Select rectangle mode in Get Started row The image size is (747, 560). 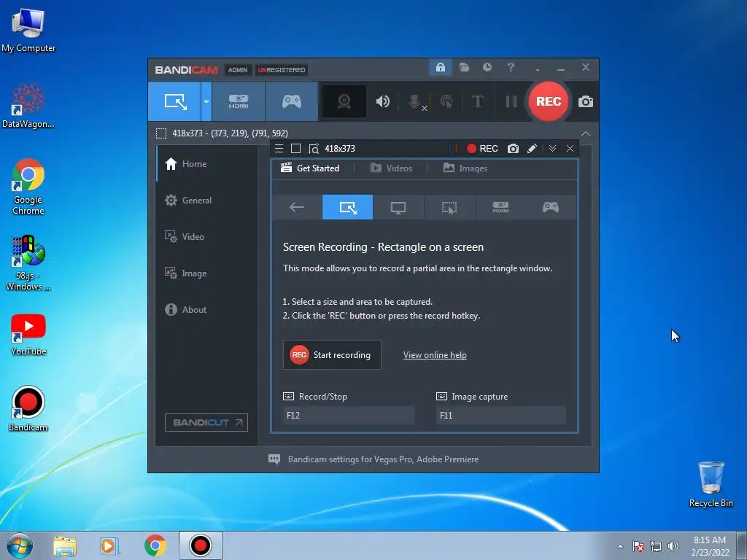coord(347,207)
